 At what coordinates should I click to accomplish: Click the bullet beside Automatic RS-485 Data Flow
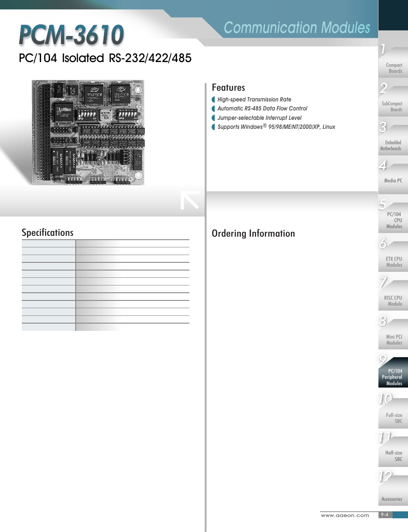tap(213, 109)
